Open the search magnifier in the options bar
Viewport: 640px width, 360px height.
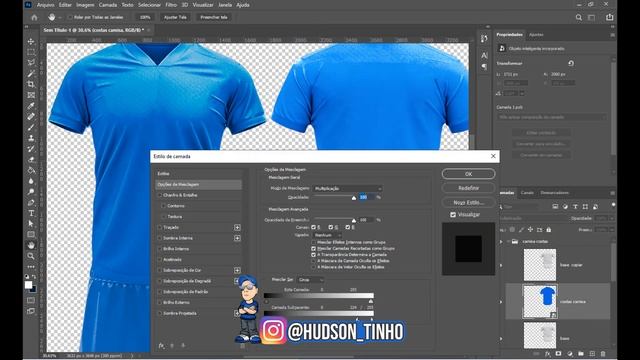coord(579,17)
